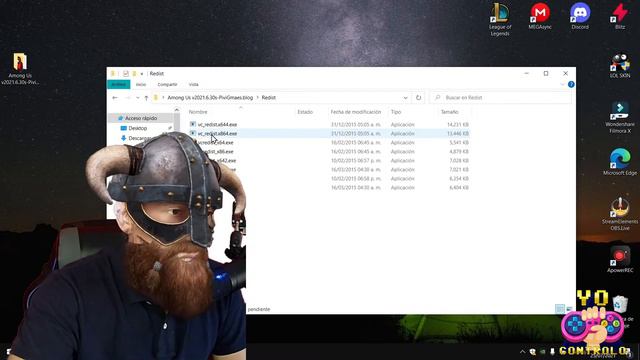Open the quick access toolbar dropdown arrow
The width and height of the screenshot is (640, 360).
pyautogui.click(x=142, y=73)
